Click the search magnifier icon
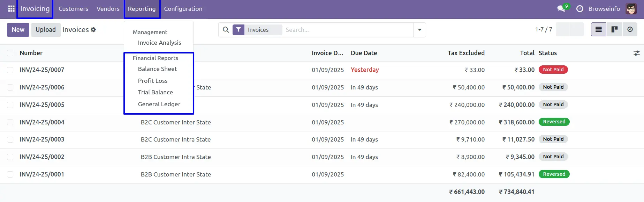 (x=226, y=30)
